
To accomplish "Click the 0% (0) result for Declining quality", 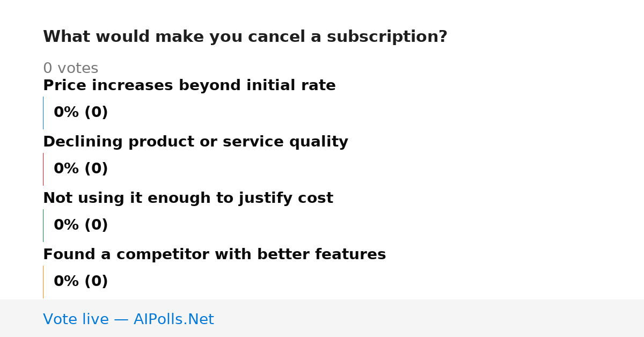I will point(80,169).
